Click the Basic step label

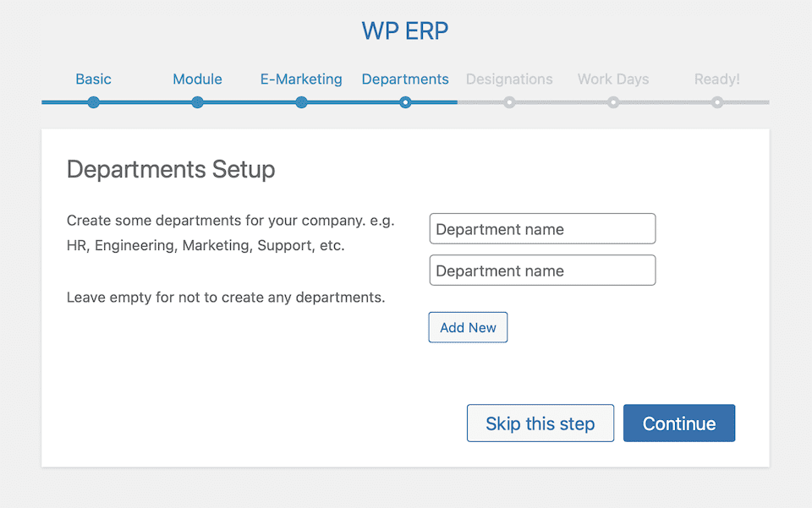[x=93, y=79]
